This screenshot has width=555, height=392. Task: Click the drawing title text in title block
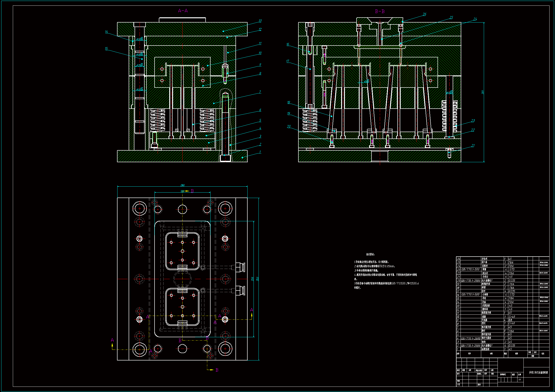click(x=538, y=373)
